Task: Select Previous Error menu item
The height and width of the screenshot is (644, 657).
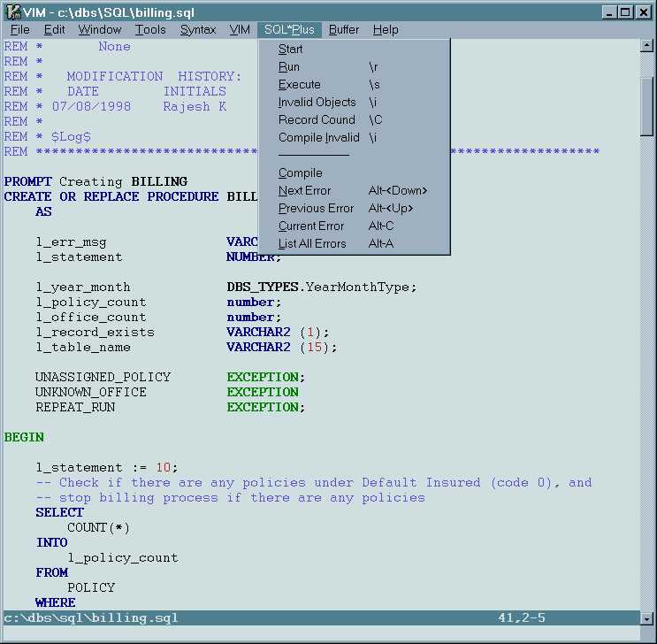Action: click(x=316, y=208)
